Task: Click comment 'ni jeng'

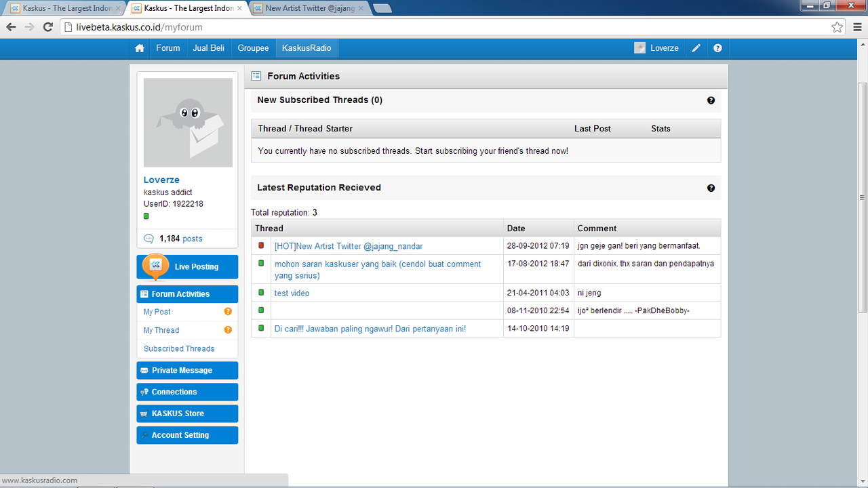Action: coord(589,293)
